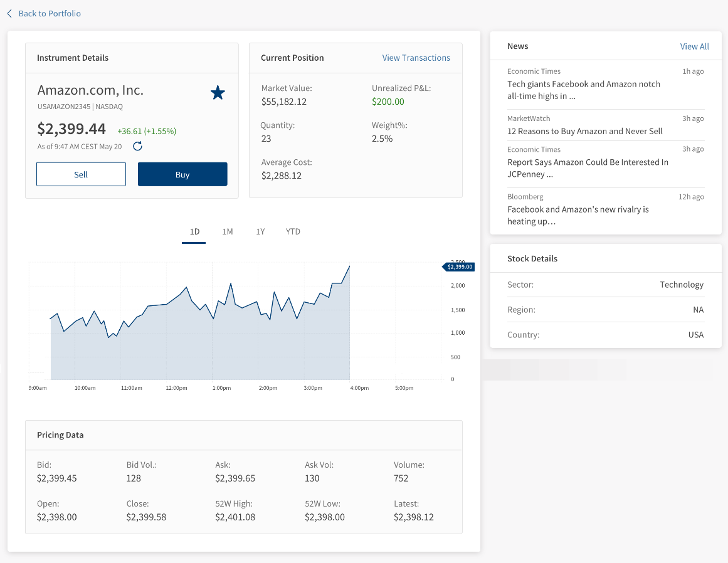The width and height of the screenshot is (728, 563).
Task: Click Weight% value 2.5%
Action: tap(382, 139)
